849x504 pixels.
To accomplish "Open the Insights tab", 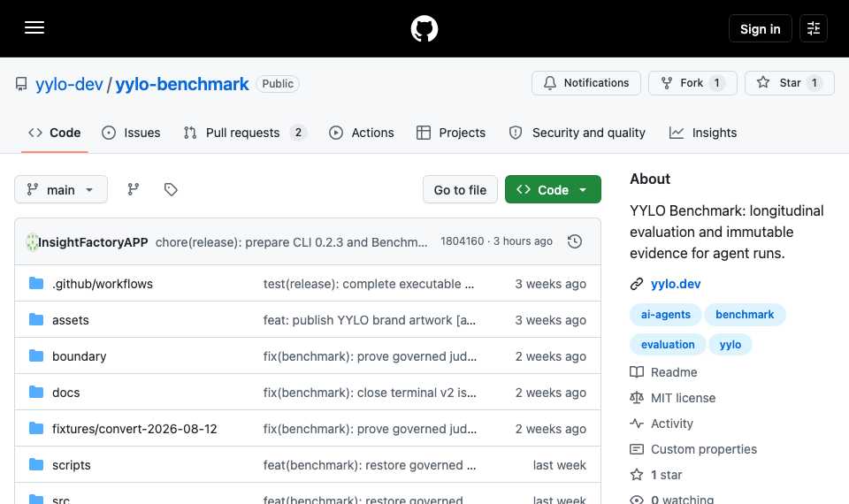I will [703, 133].
